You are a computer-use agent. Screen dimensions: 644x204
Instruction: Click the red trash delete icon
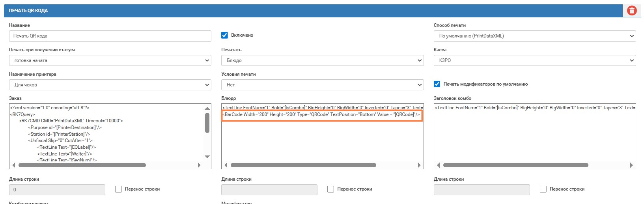[x=632, y=11]
